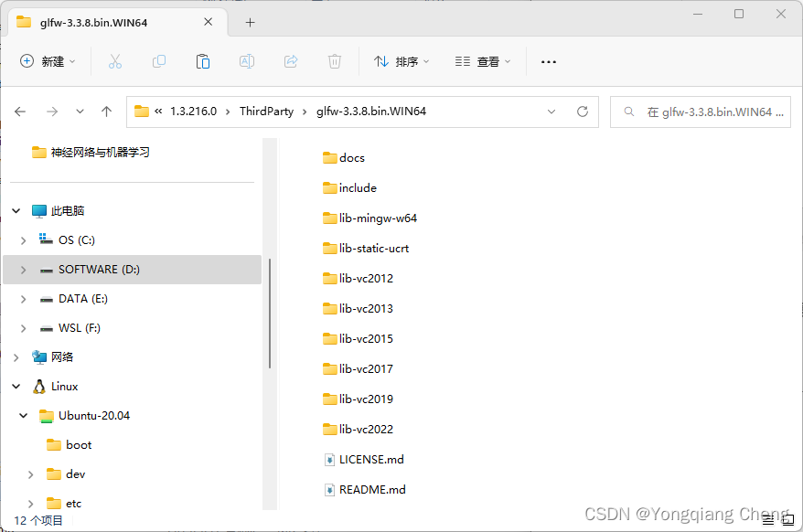
Task: Select the lib-vc2022 folder
Action: tap(358, 430)
